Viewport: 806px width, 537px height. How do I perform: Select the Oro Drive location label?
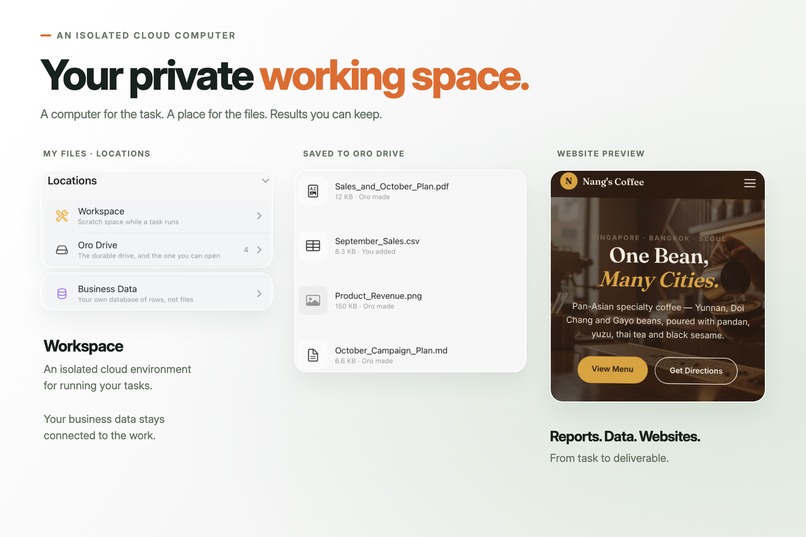(97, 245)
